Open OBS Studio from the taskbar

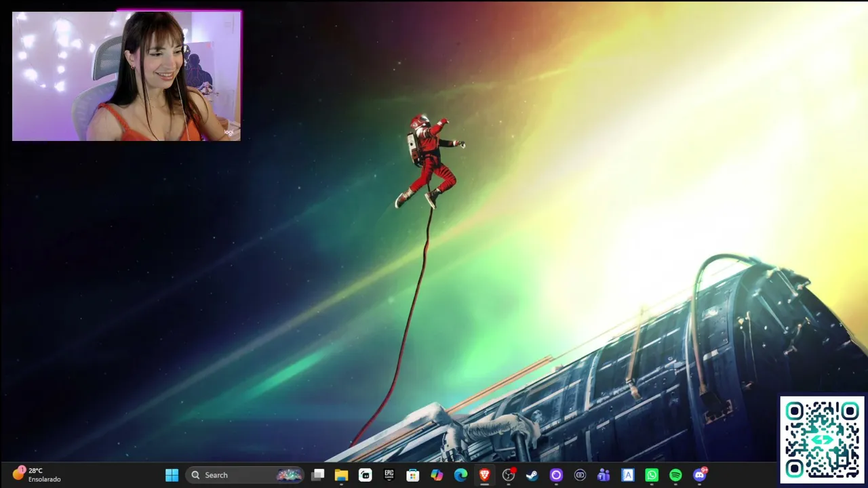(x=509, y=475)
